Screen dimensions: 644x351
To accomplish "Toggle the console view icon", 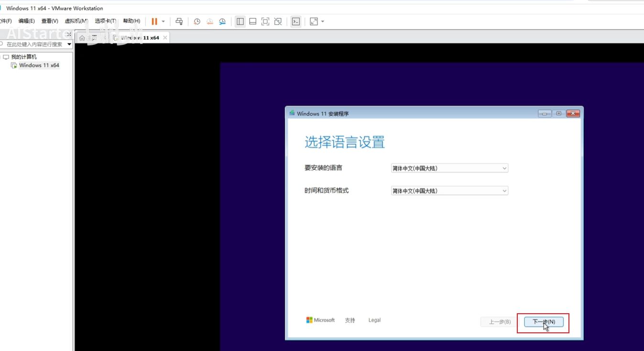I will pos(296,22).
